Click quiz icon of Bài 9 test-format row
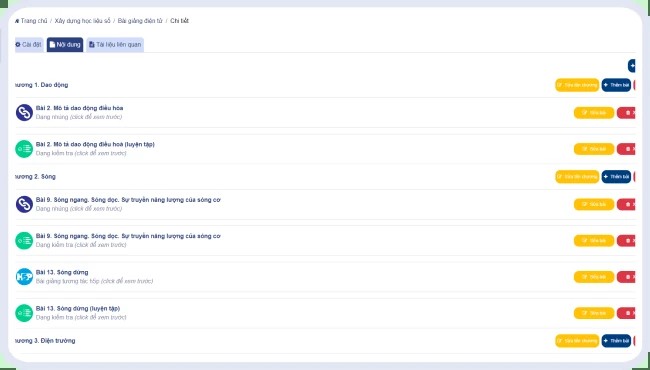This screenshot has height=370, width=650. (x=24, y=241)
